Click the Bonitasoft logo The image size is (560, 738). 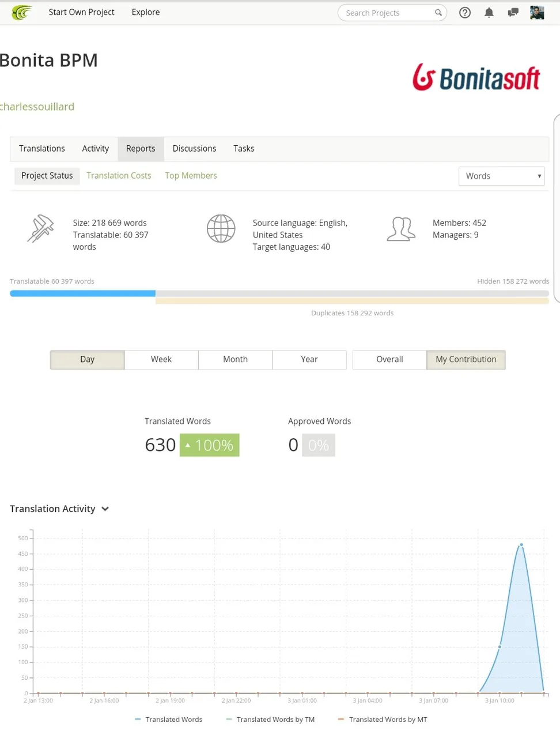coord(476,77)
